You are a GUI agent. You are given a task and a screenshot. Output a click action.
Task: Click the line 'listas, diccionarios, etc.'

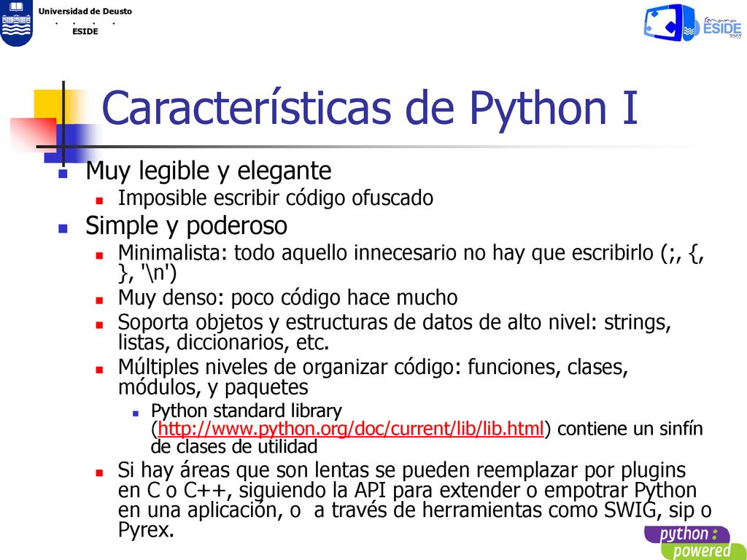coord(224,343)
